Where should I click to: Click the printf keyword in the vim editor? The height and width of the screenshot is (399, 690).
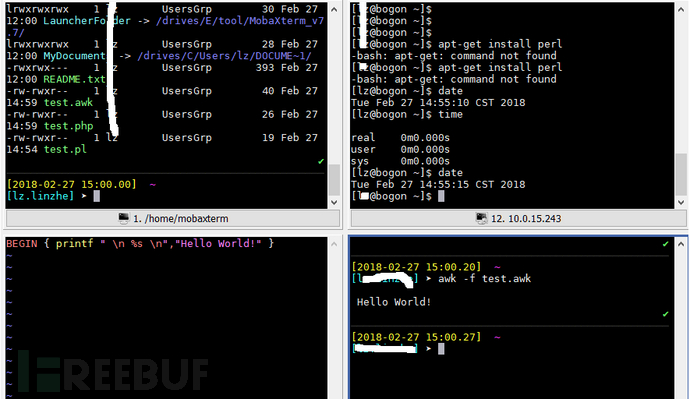click(74, 243)
